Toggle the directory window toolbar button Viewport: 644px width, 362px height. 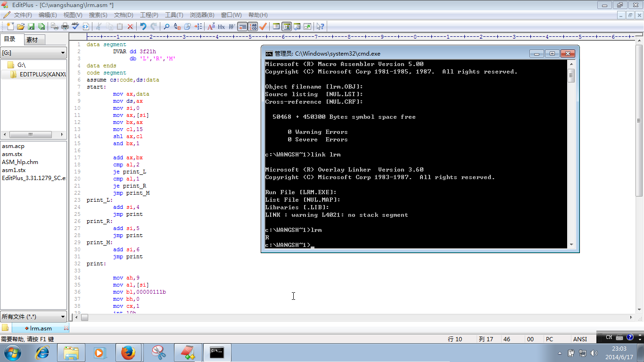click(287, 26)
